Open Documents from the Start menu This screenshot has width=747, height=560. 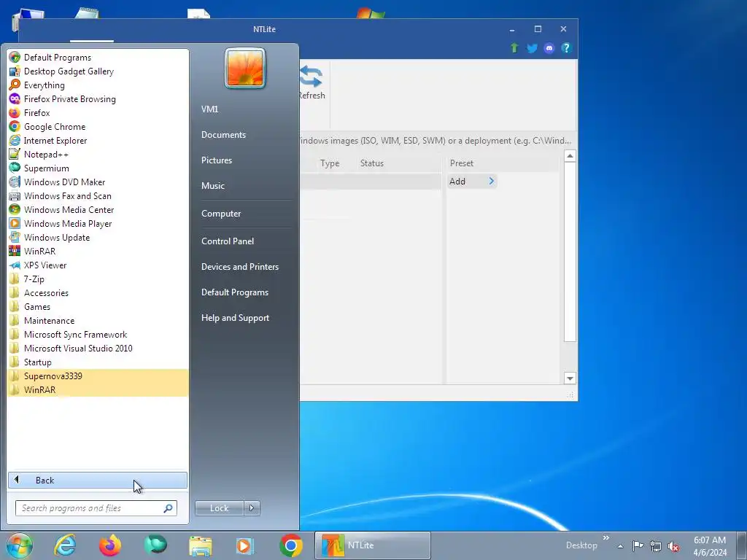223,135
